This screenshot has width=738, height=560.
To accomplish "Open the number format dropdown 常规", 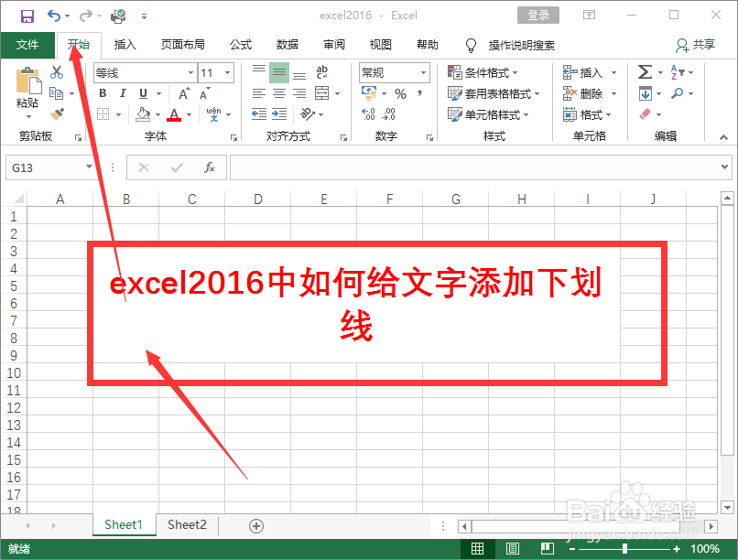I will [424, 73].
